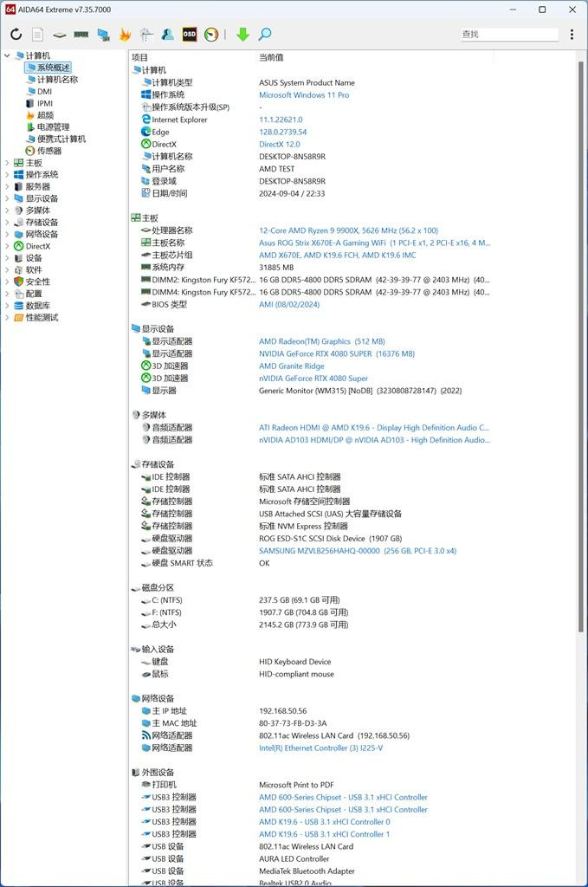Expand the 操作系统 tree node
This screenshot has width=588, height=887.
[7, 175]
